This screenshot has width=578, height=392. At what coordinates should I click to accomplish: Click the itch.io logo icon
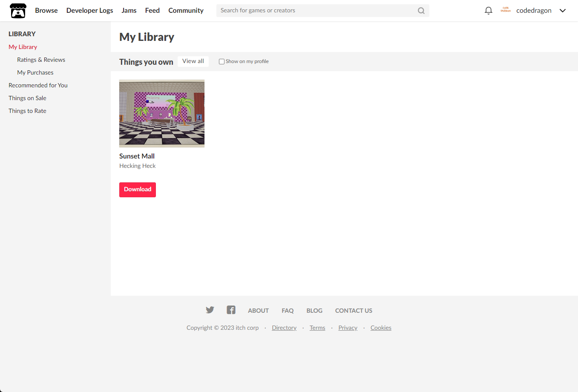coord(18,11)
